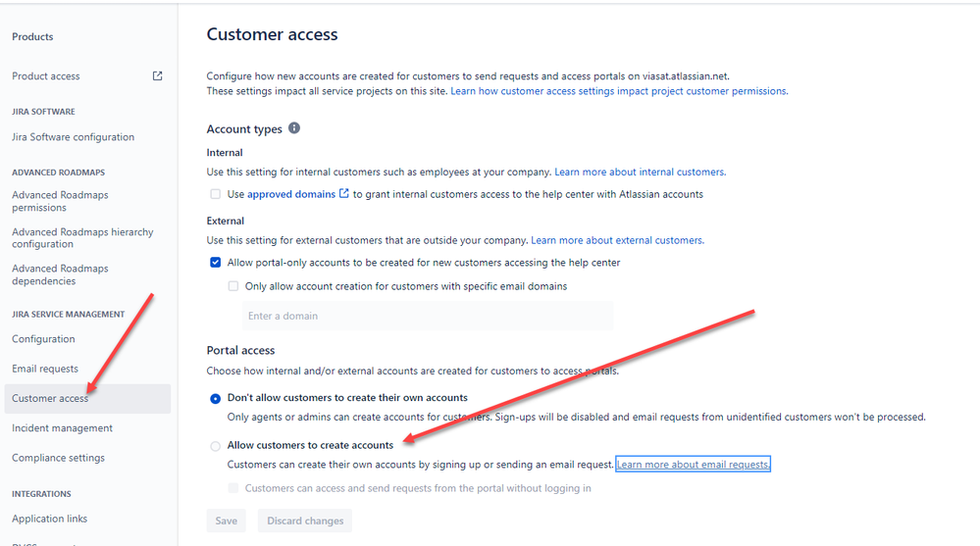Screen dimensions: 980x546
Task: Uncheck allow portal-only accounts checkbox
Action: 216,263
